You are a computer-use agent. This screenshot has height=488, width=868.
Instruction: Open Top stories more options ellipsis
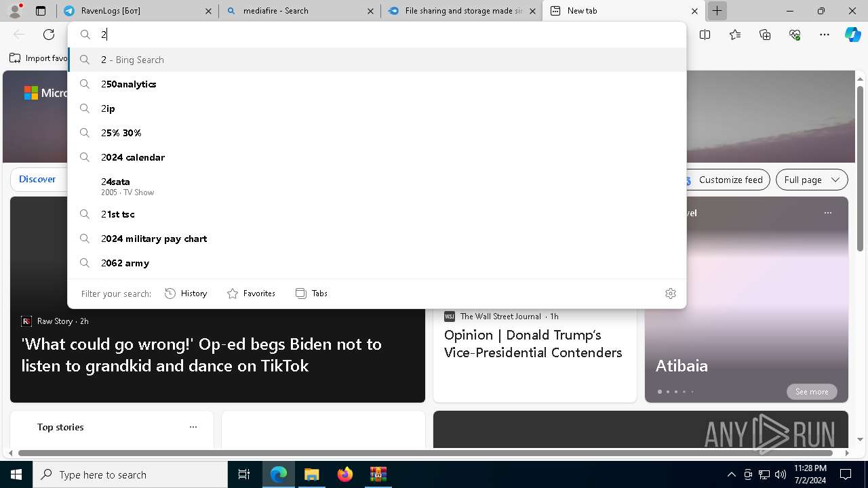[193, 427]
